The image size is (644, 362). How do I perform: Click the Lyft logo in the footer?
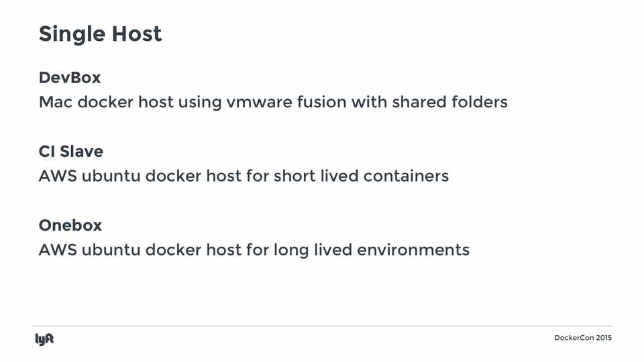pos(44,339)
